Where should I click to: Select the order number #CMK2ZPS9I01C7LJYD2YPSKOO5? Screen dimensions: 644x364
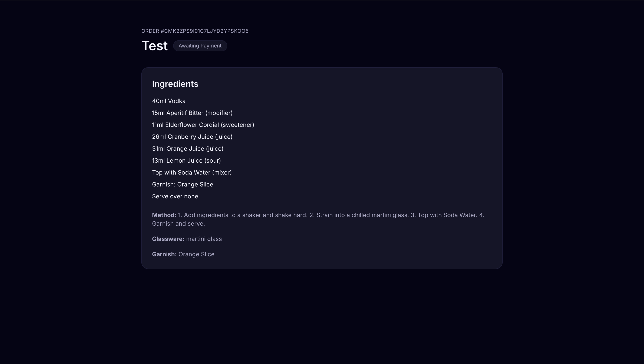[195, 31]
